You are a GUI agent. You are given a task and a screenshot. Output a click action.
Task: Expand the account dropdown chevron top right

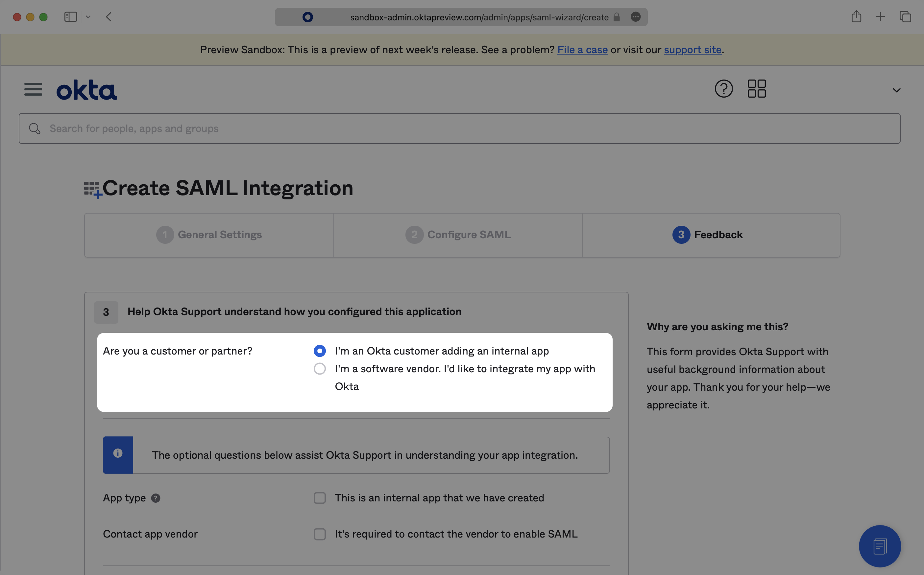pos(897,90)
